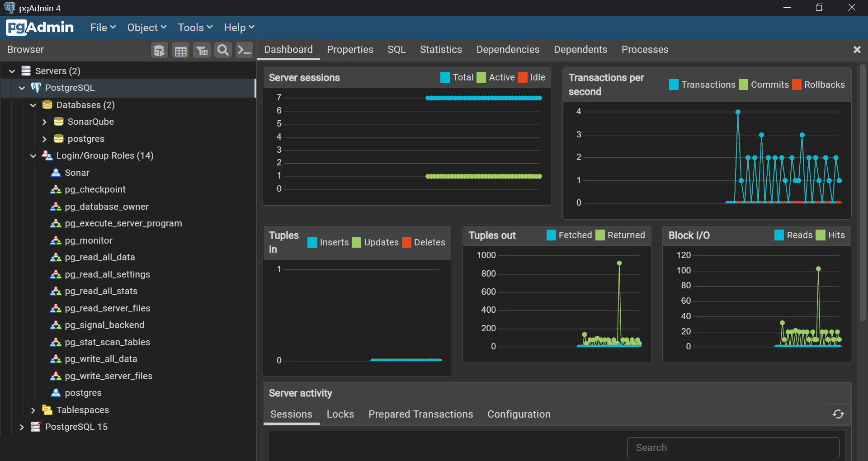Click the View Data grid icon
Screen dimensions: 868x461
click(181, 50)
